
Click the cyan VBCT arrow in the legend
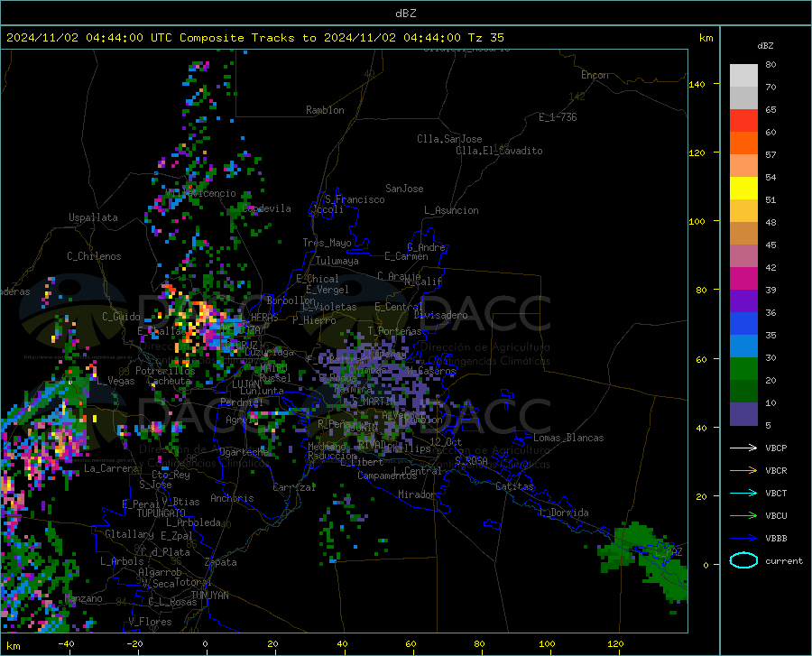click(743, 493)
